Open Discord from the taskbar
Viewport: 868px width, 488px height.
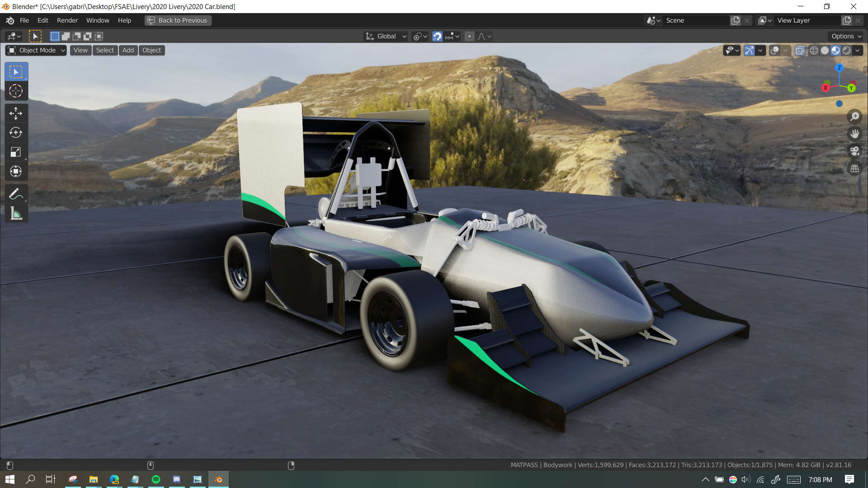click(x=177, y=479)
